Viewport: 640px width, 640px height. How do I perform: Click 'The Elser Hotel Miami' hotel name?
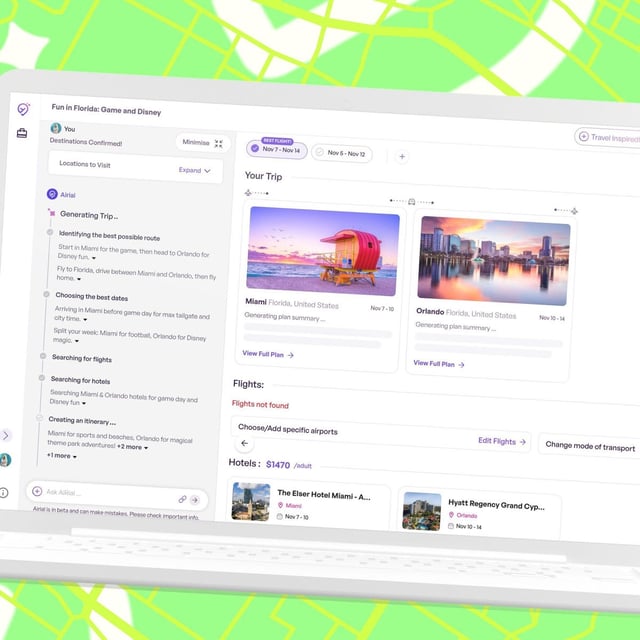324,495
